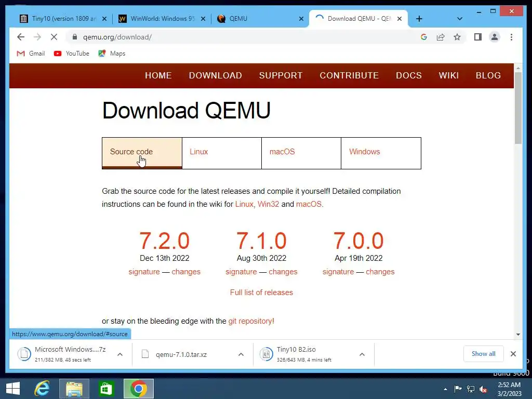Open HOME in site navigation

click(x=158, y=75)
